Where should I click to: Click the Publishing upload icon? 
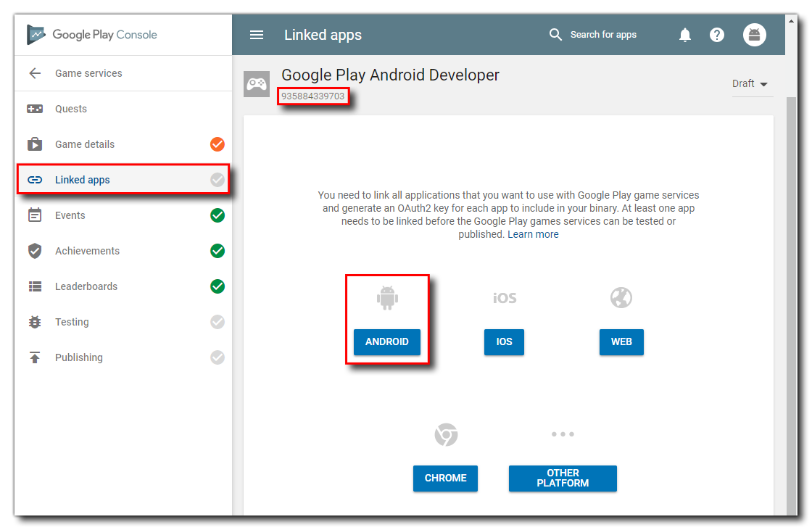[35, 357]
